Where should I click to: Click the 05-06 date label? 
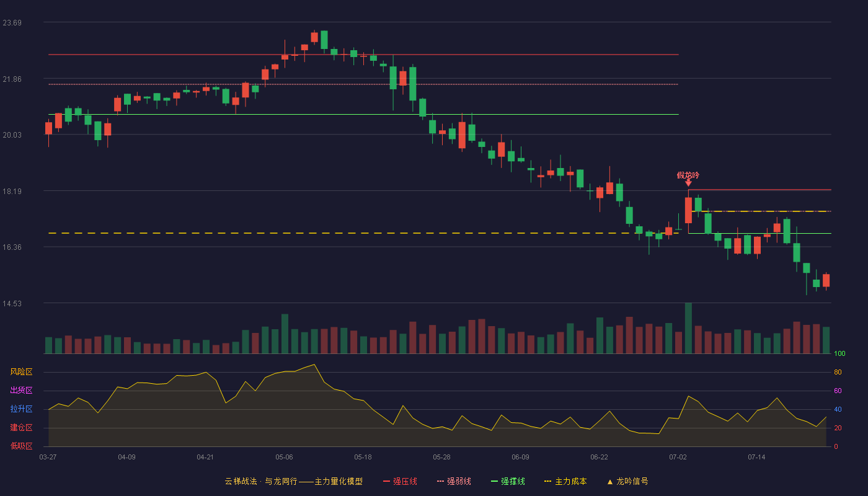(x=284, y=457)
